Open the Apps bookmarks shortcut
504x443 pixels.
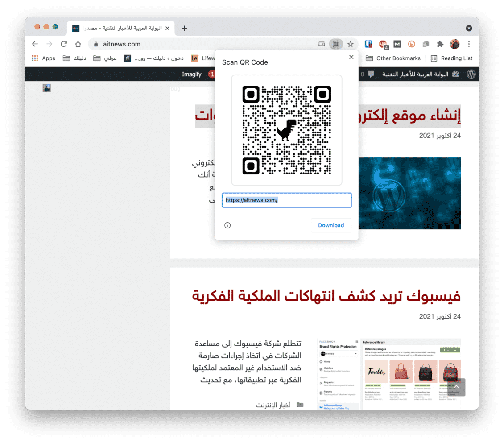[43, 58]
